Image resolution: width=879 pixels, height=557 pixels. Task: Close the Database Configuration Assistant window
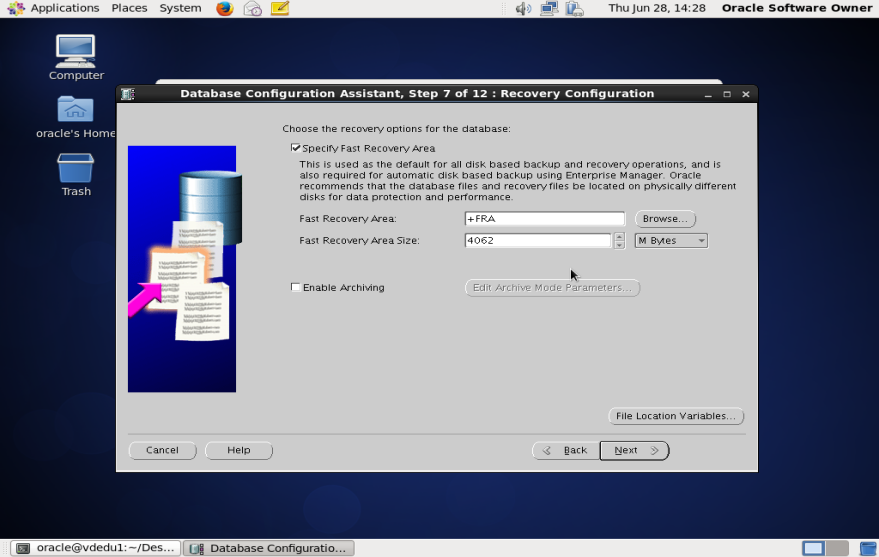[746, 94]
